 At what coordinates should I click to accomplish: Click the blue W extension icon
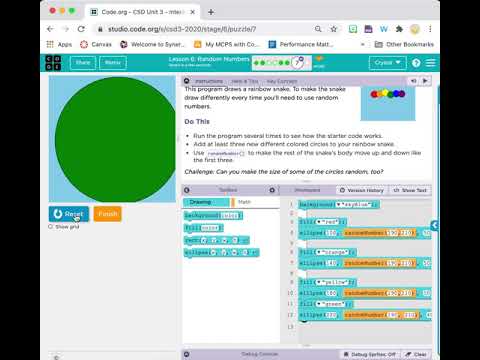click(x=384, y=29)
